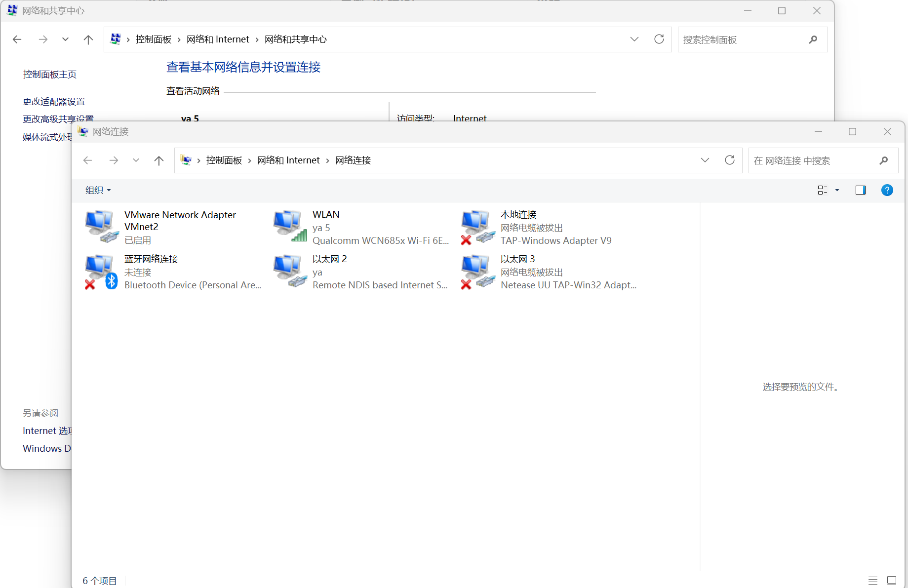908x588 pixels.
Task: Select the 以太网 2 adapter icon
Action: [290, 272]
